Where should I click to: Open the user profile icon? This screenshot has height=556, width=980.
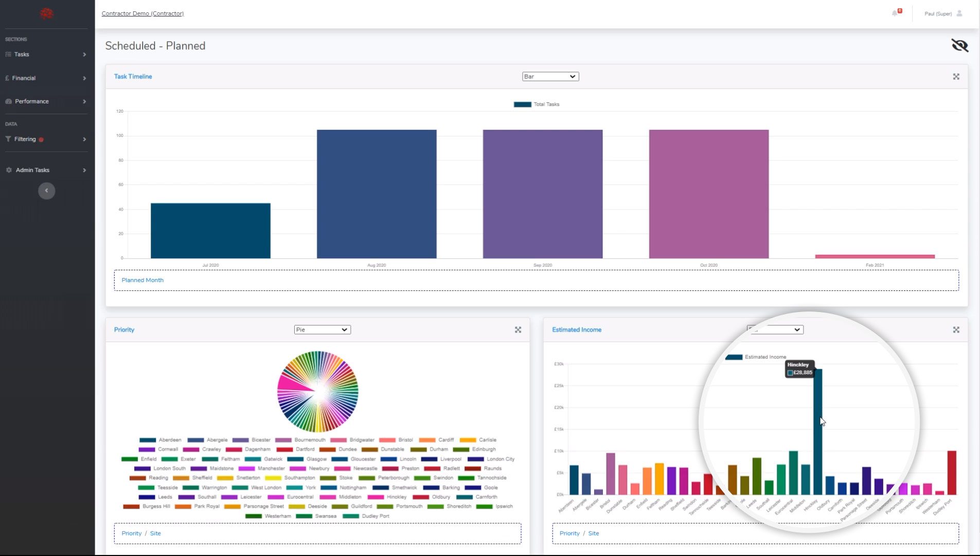pos(959,13)
